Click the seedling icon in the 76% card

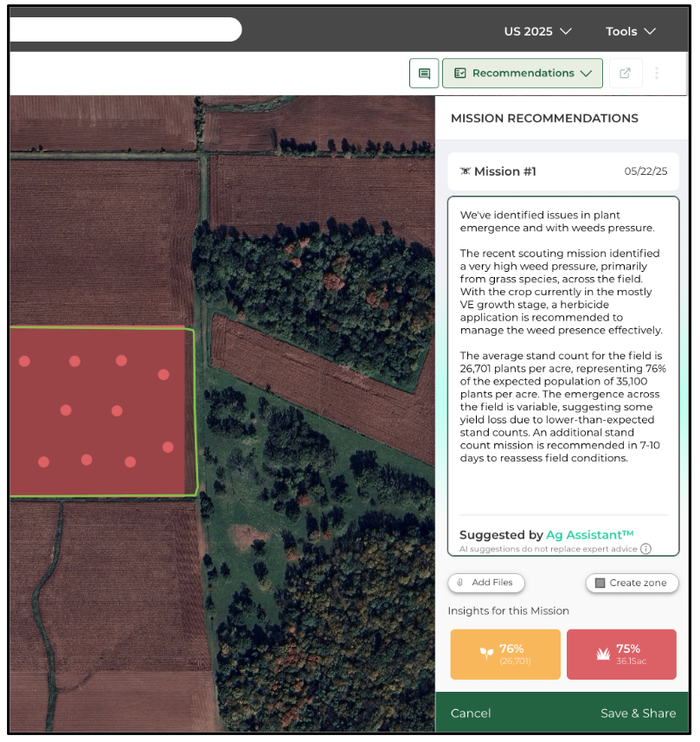[486, 654]
